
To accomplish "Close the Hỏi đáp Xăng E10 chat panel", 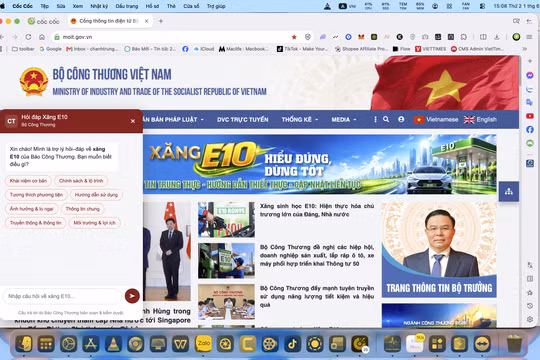I will coord(133,121).
